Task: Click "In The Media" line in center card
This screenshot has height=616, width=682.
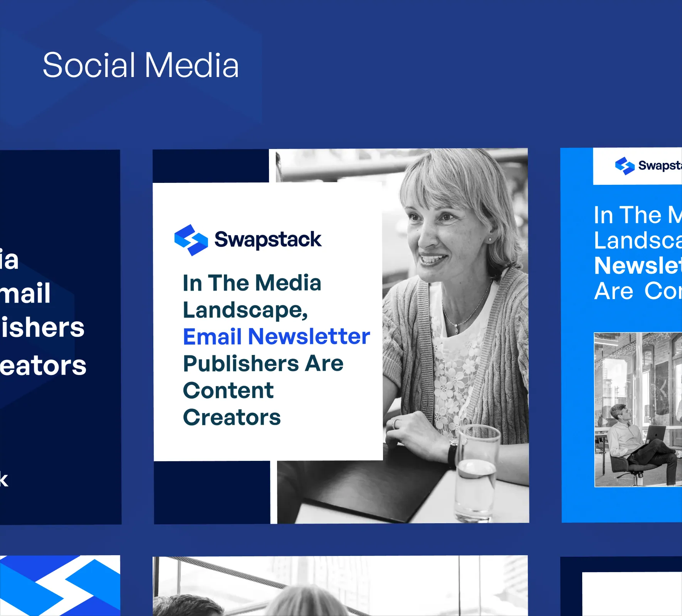Action: click(x=252, y=283)
